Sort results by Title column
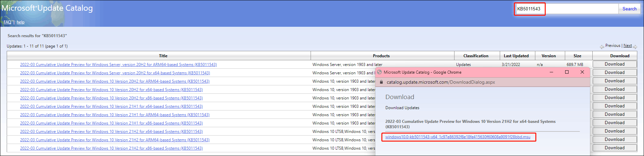This screenshot has width=644, height=156. [163, 56]
